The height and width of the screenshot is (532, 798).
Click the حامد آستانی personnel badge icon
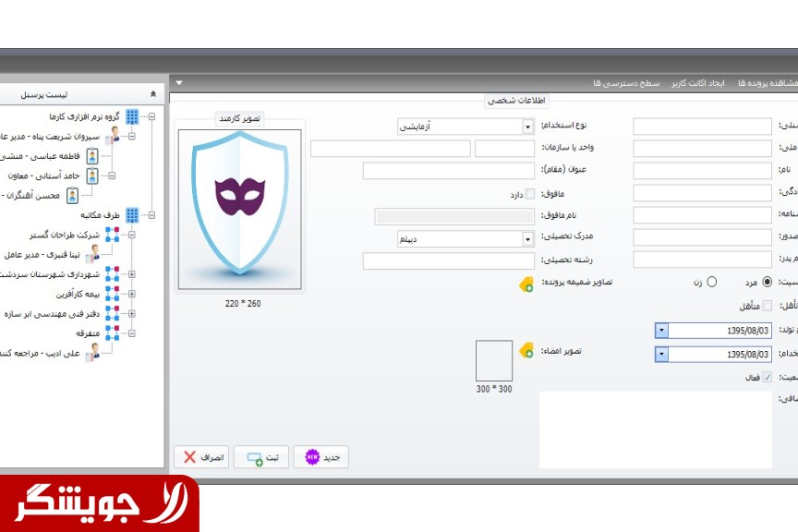[x=92, y=175]
